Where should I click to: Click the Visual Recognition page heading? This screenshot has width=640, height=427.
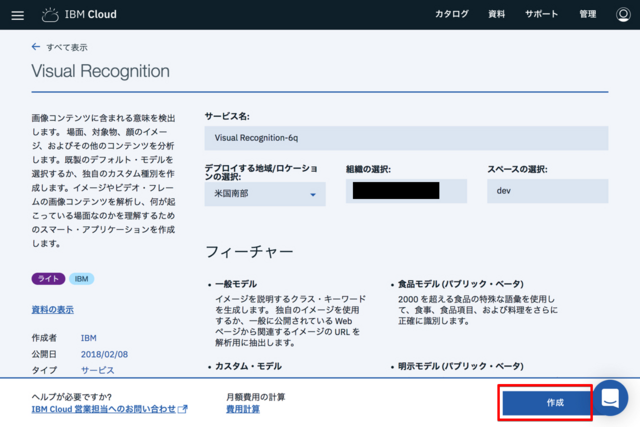tap(100, 71)
